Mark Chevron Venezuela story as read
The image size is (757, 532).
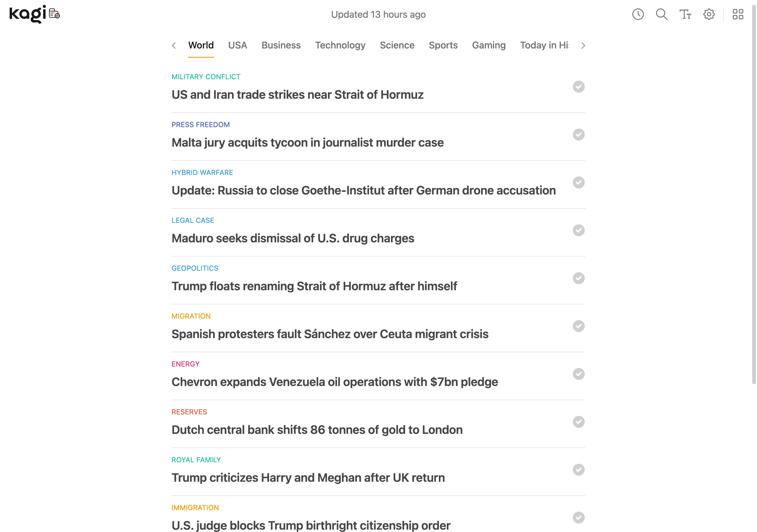pos(578,374)
